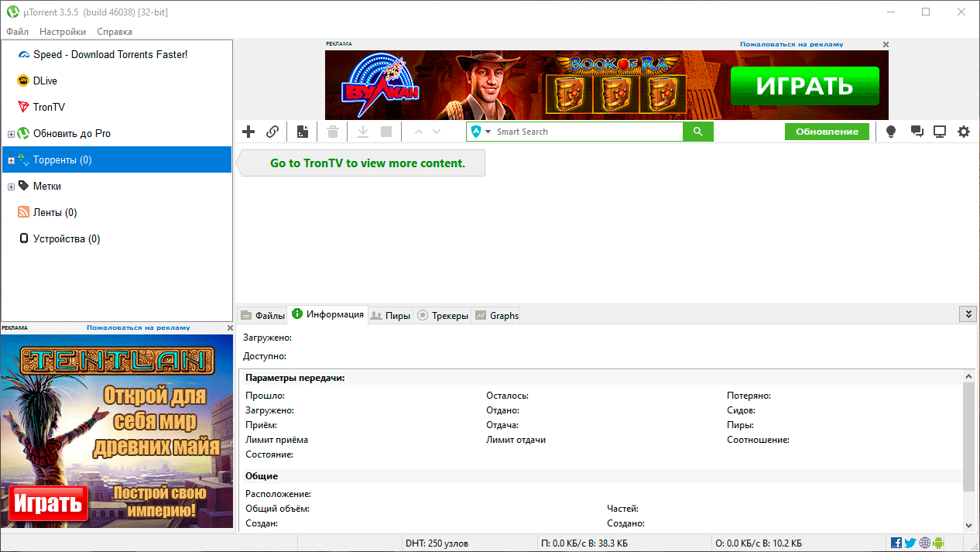This screenshot has width=980, height=552.
Task: Click Играть button in sidebar ad
Action: (x=48, y=504)
